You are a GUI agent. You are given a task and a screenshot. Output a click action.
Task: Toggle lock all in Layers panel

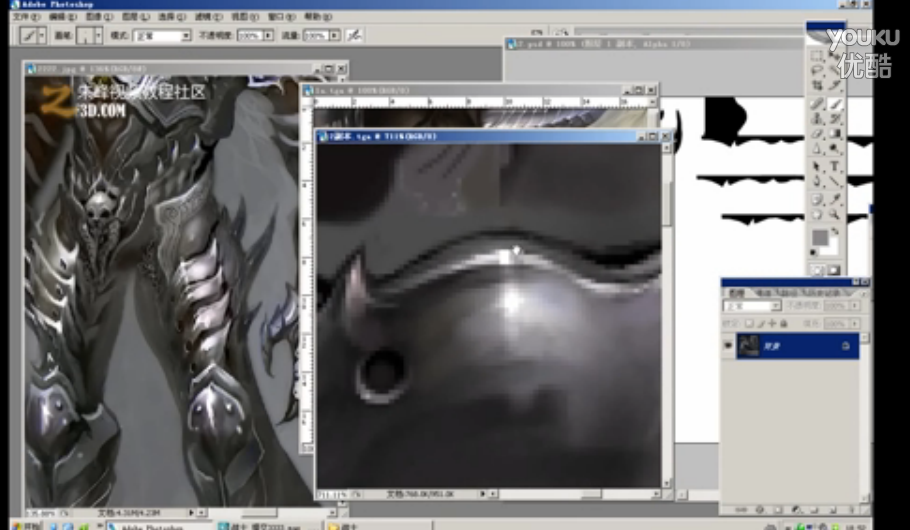pos(783,324)
